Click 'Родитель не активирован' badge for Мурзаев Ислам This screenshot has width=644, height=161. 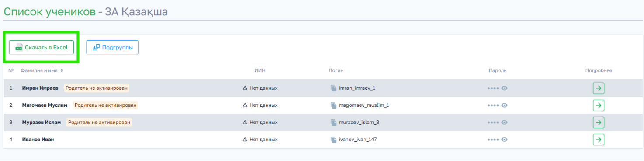coord(99,122)
